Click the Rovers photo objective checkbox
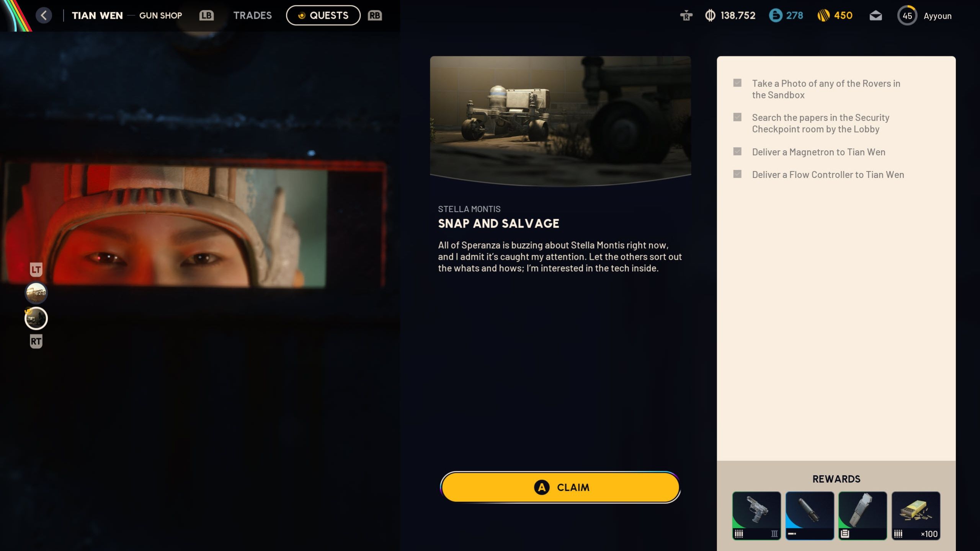The image size is (980, 551). click(737, 83)
